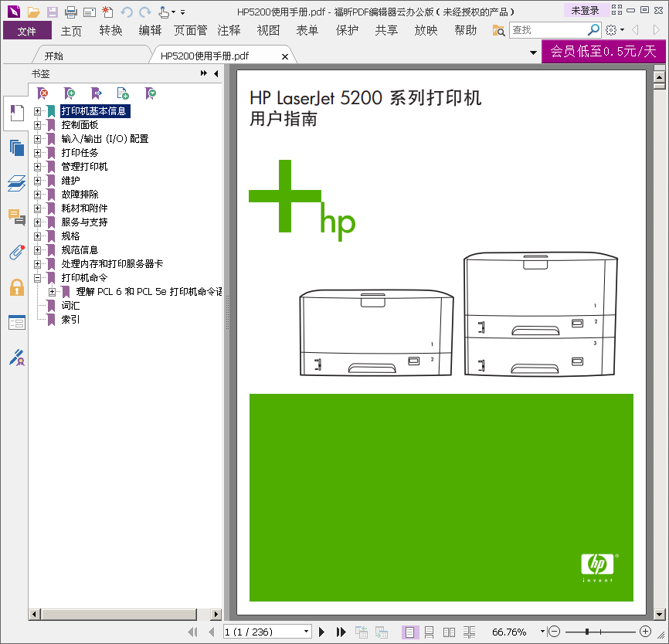Enable continuous page view mode
669x644 pixels.
point(430,632)
